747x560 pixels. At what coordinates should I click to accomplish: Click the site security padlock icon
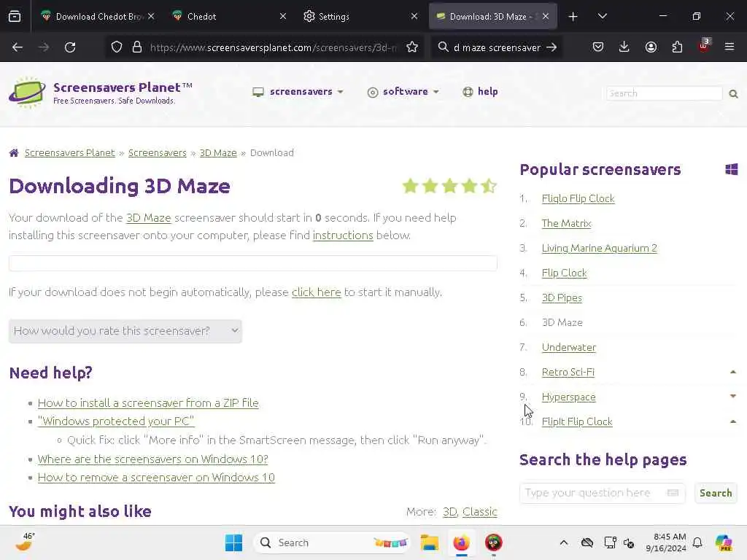137,47
